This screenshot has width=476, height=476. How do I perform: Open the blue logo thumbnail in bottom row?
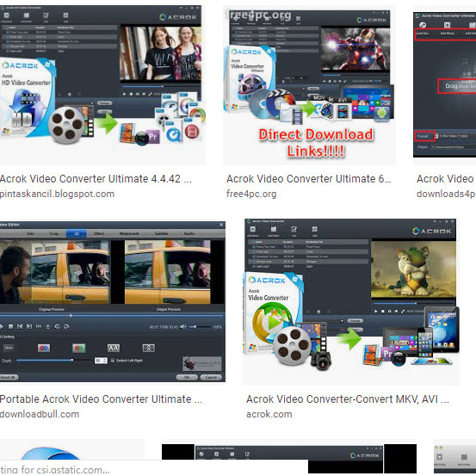pyautogui.click(x=72, y=449)
